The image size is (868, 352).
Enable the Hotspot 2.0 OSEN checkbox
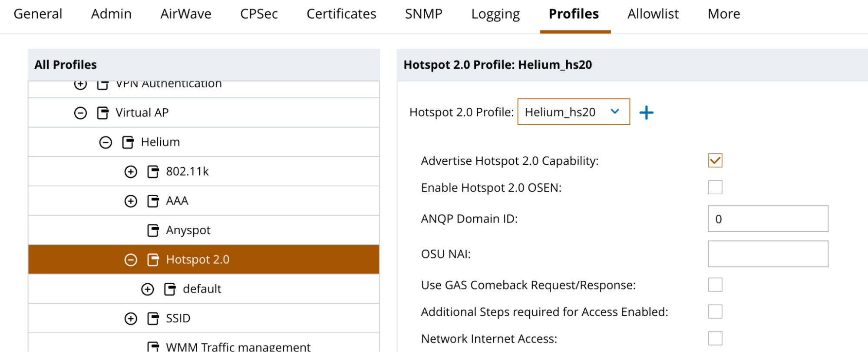tap(715, 187)
